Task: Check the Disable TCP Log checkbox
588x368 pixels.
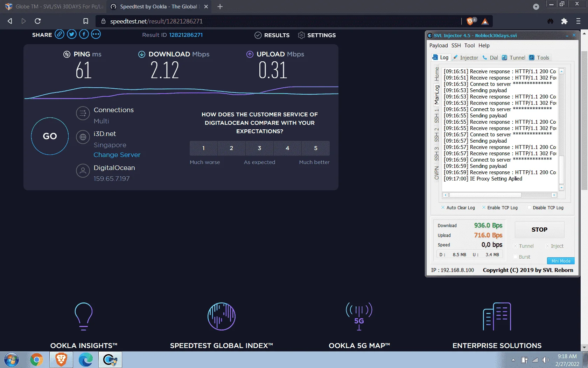Action: point(529,207)
